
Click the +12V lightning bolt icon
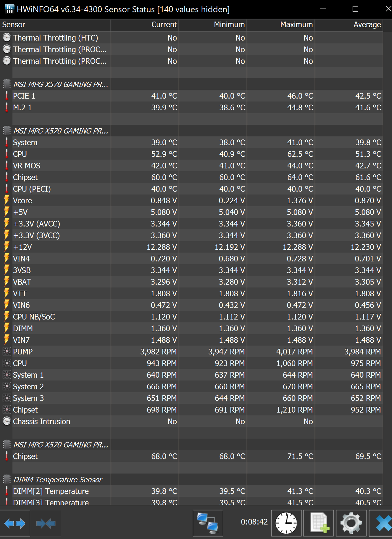point(7,247)
